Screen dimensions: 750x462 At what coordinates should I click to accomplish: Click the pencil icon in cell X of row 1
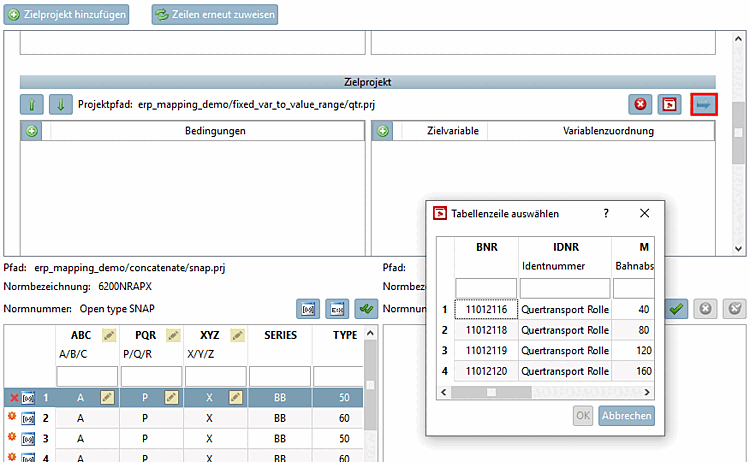(x=236, y=397)
